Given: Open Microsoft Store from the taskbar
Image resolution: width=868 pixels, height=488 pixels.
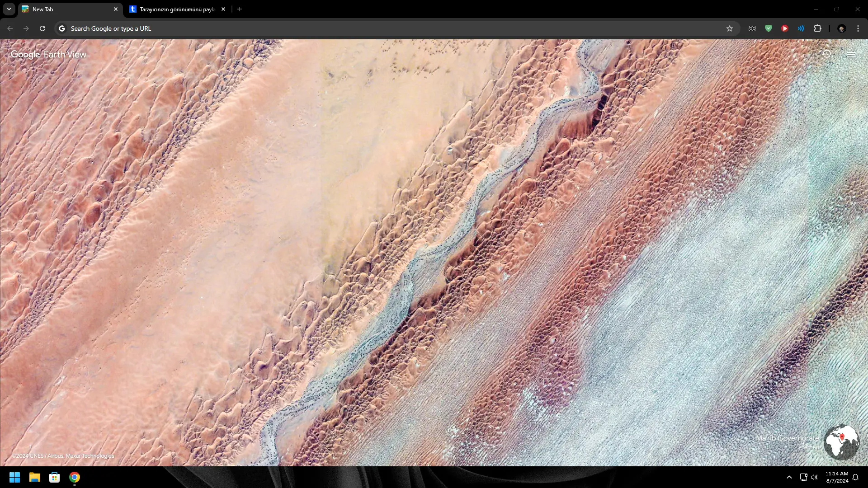Looking at the screenshot, I should coord(55,477).
